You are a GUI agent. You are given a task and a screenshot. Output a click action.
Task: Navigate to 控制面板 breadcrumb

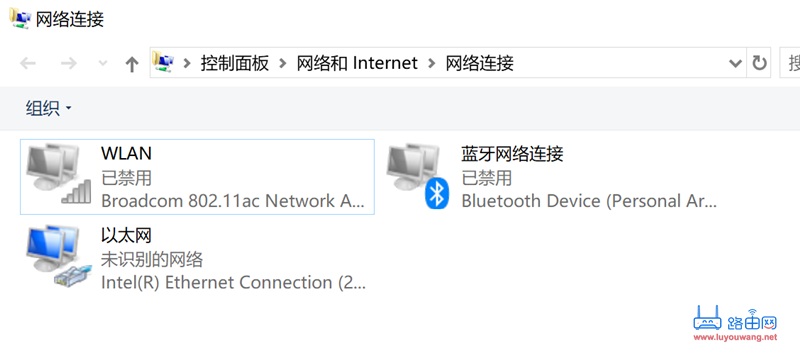click(235, 63)
